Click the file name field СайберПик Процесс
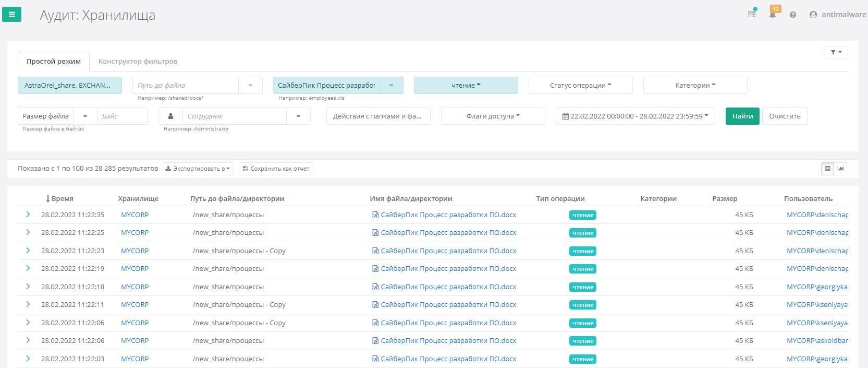The image size is (868, 368). tap(326, 85)
